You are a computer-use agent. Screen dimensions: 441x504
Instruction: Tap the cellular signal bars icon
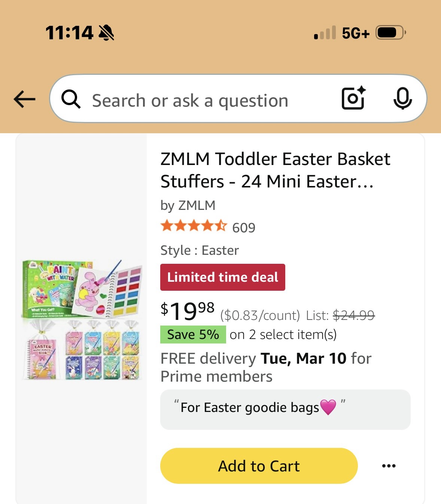click(325, 33)
